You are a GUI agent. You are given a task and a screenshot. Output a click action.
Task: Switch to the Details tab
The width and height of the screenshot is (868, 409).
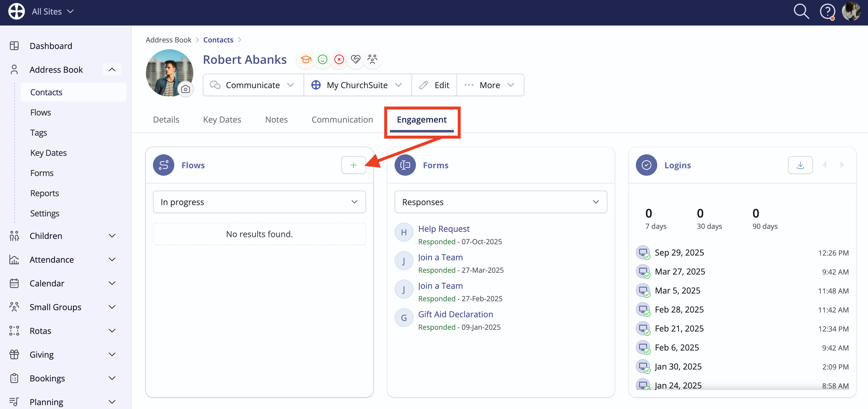(166, 119)
